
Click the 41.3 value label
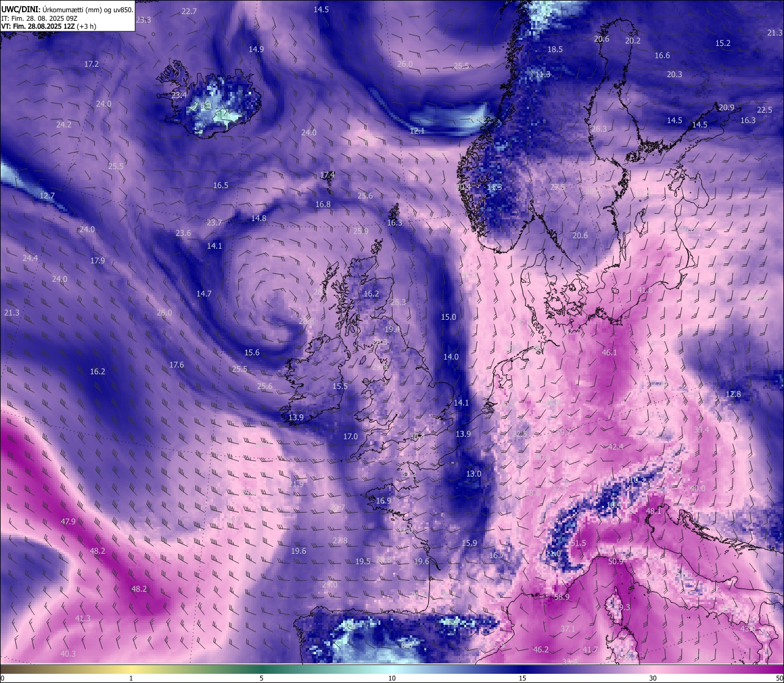pyautogui.click(x=83, y=619)
